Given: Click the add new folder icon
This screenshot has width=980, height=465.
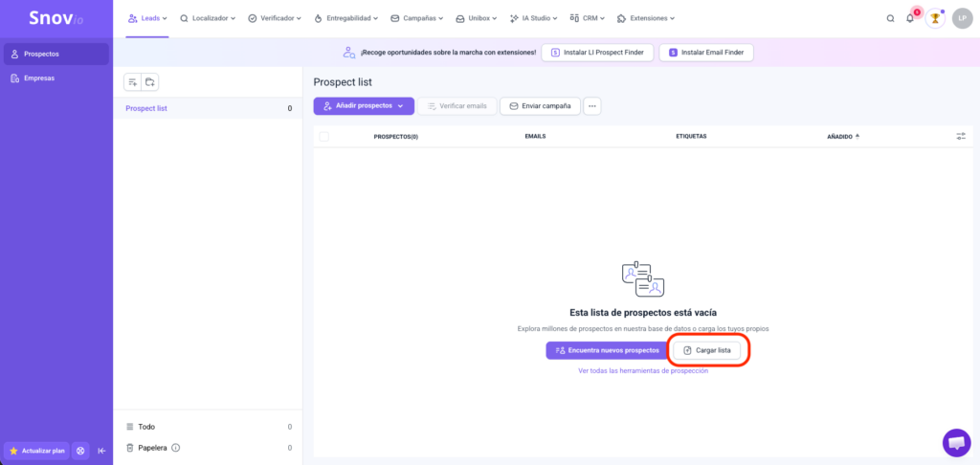Looking at the screenshot, I should tap(150, 82).
